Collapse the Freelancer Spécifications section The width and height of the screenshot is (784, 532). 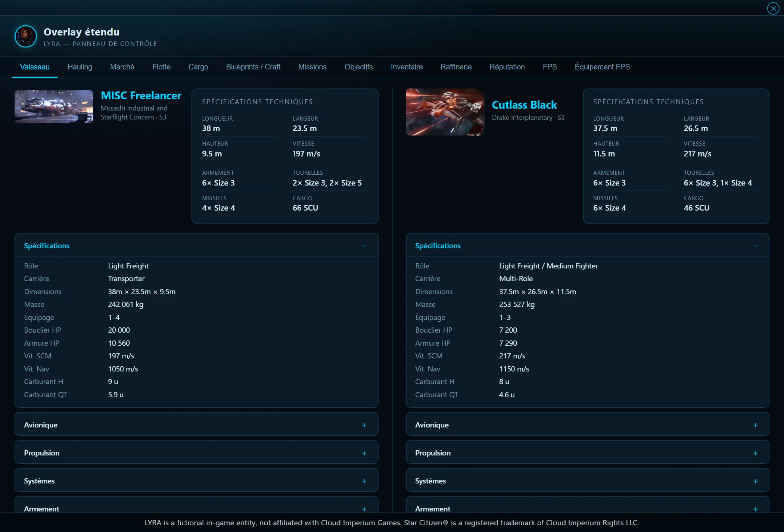364,246
